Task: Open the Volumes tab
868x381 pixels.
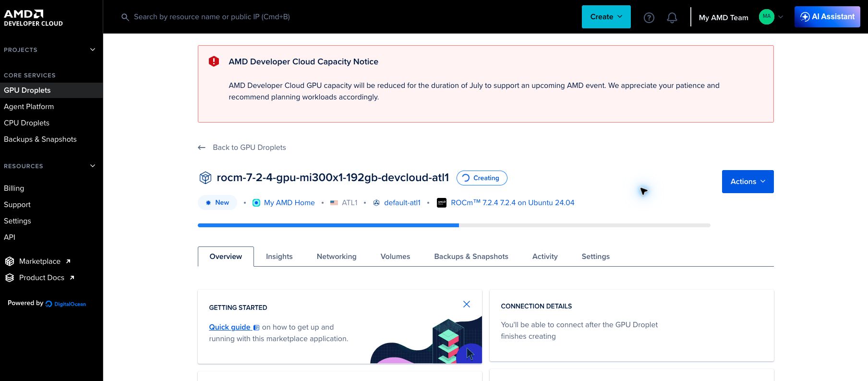Action: [x=395, y=257]
